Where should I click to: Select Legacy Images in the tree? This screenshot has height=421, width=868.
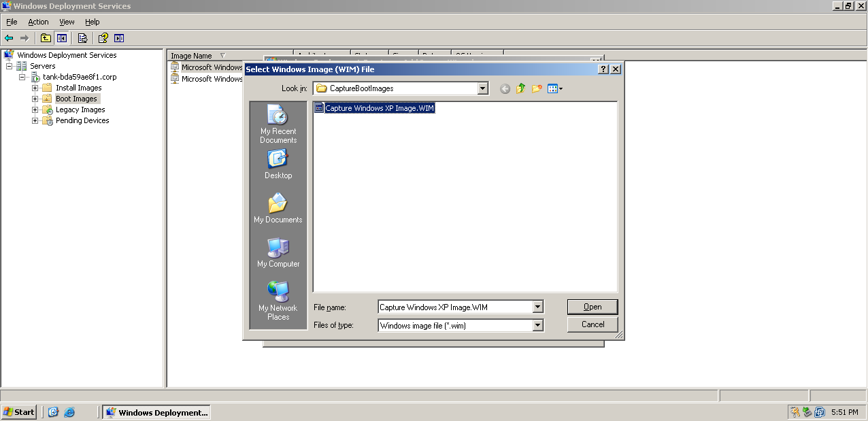[80, 110]
